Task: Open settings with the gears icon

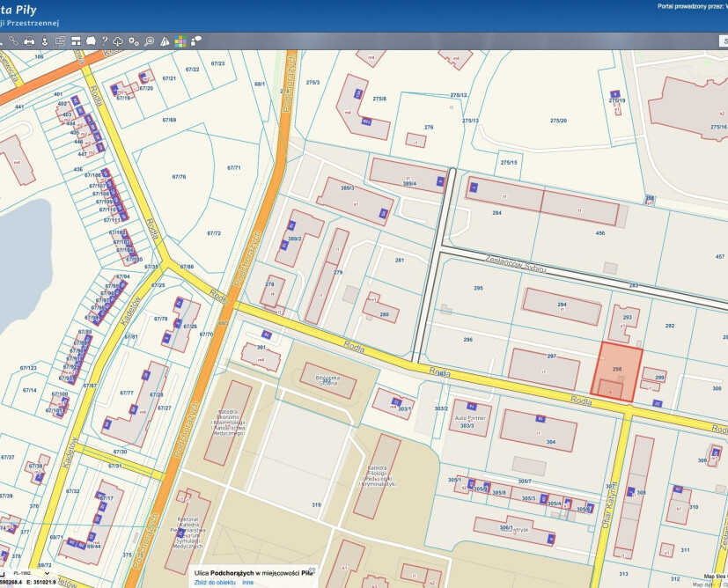Action: pos(134,40)
